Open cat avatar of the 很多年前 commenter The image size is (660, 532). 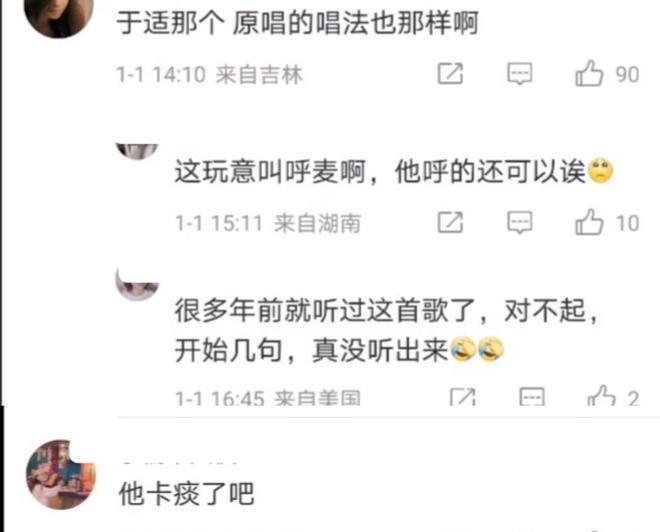point(137,285)
